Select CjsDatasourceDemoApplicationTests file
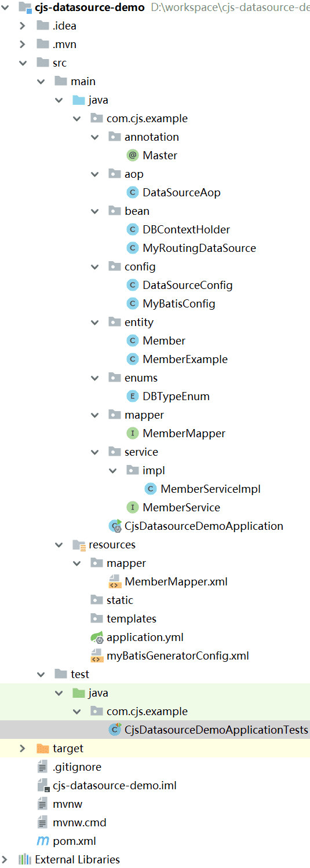310x868 pixels. (216, 730)
